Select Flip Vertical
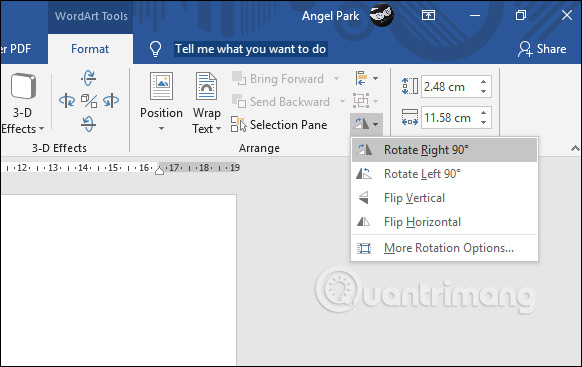Screen dimensions: 582x367 [444, 198]
